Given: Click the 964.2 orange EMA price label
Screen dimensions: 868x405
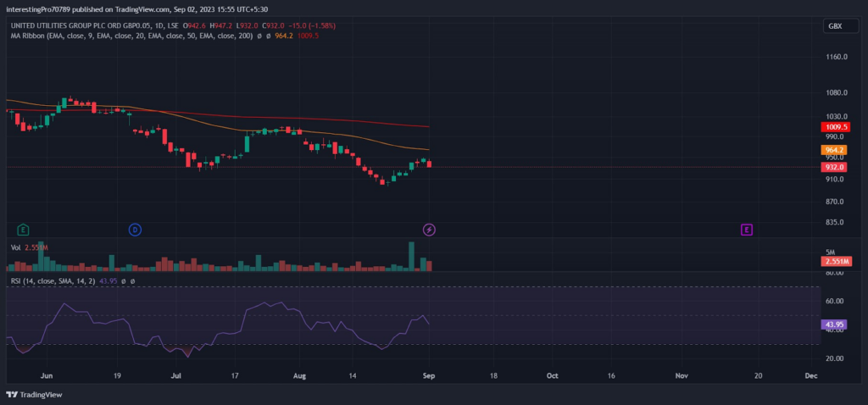Looking at the screenshot, I should pyautogui.click(x=834, y=150).
